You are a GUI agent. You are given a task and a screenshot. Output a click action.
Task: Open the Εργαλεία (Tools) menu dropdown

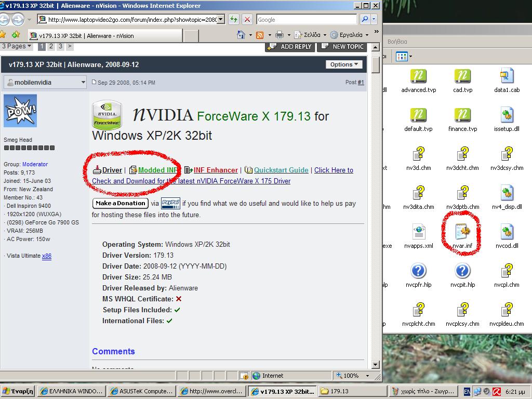(350, 35)
